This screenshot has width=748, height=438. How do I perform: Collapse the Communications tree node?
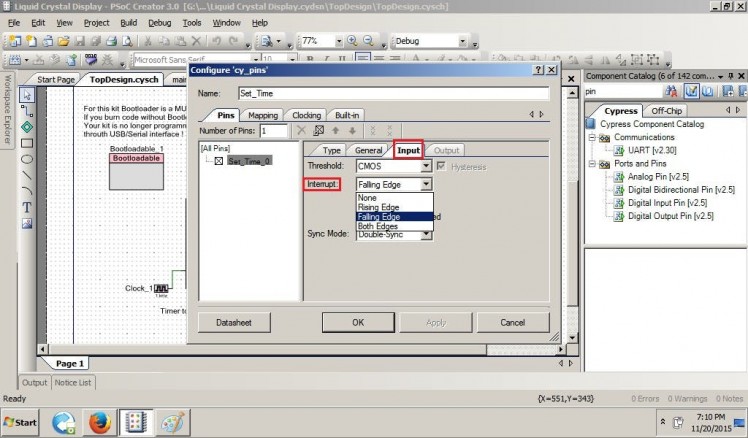click(592, 137)
